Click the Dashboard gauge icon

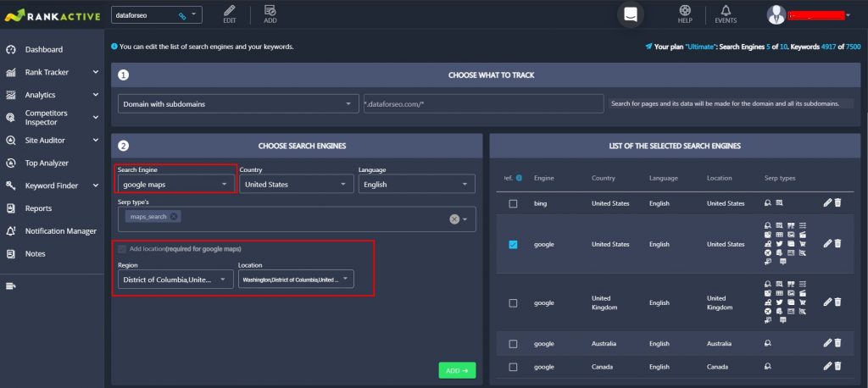[x=10, y=50]
